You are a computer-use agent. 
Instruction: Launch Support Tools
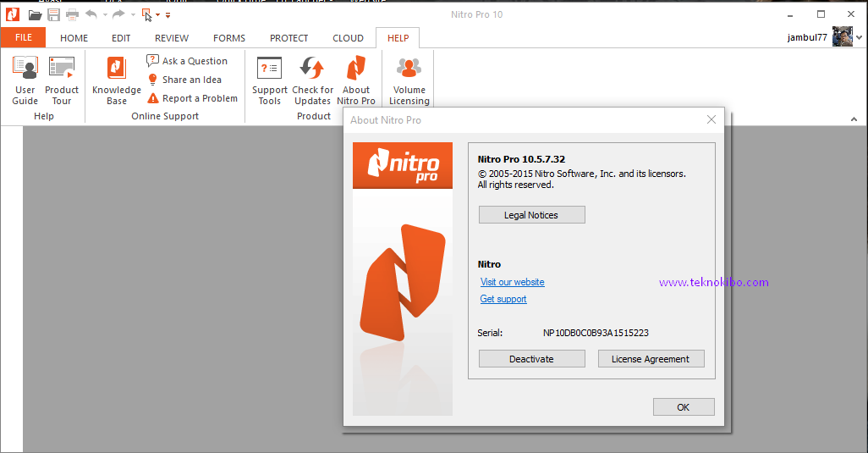click(x=270, y=80)
